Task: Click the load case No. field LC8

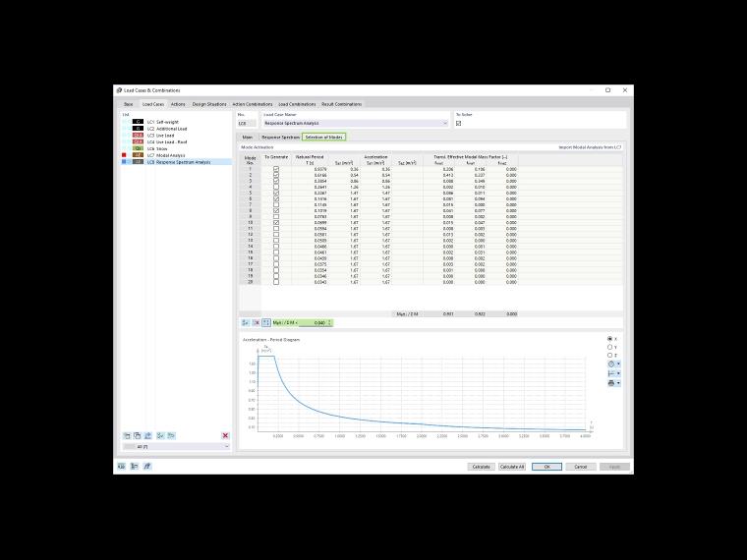Action: click(x=247, y=124)
